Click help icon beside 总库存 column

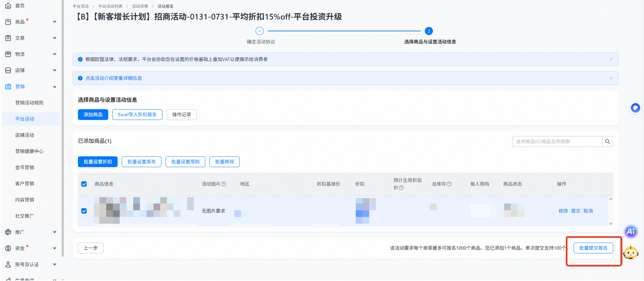[x=449, y=184]
